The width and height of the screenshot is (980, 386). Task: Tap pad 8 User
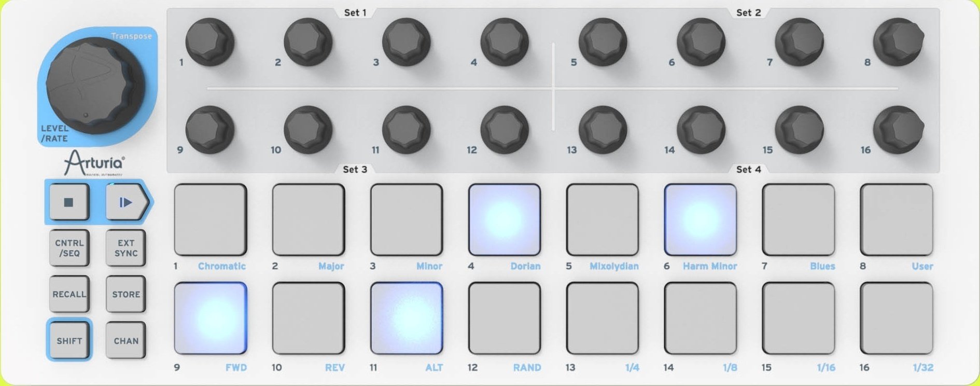(x=896, y=219)
